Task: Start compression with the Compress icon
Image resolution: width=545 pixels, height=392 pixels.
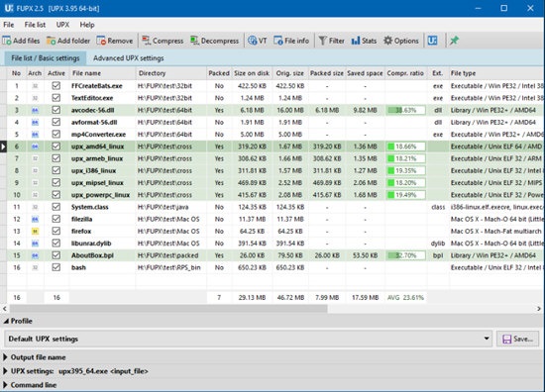Action: 147,41
